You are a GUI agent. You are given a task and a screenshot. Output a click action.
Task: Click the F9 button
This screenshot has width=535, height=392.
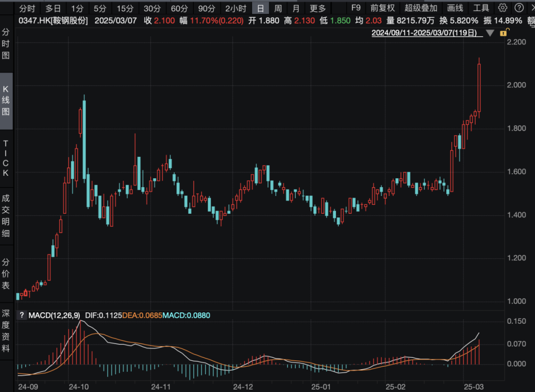click(x=356, y=8)
